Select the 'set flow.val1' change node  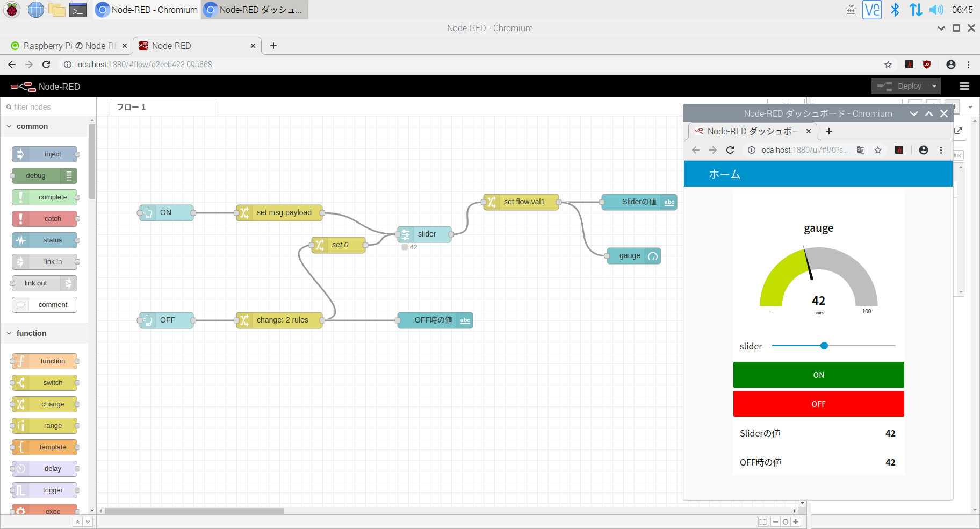(x=521, y=202)
